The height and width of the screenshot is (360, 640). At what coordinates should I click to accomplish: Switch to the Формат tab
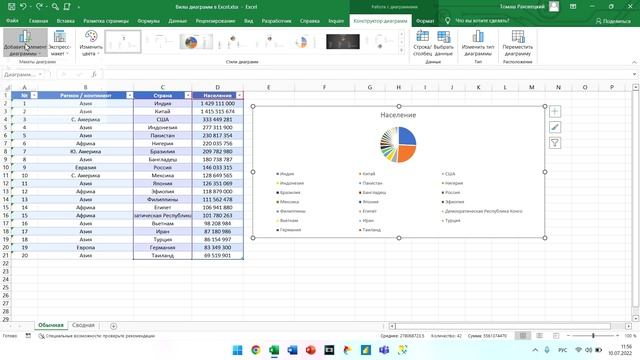click(425, 20)
